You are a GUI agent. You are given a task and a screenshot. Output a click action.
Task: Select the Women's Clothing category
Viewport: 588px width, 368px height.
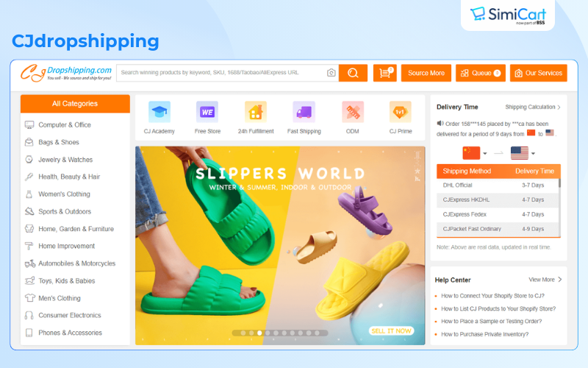[x=64, y=194]
